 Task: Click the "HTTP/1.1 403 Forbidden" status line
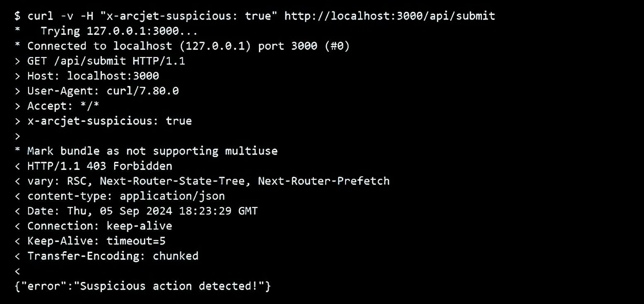point(99,166)
